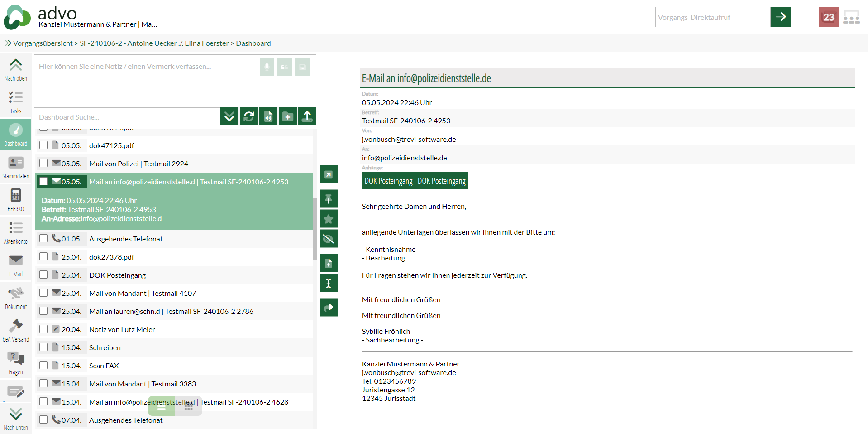Select checkbox for Scan FAX entry
This screenshot has width=868, height=434.
click(43, 366)
